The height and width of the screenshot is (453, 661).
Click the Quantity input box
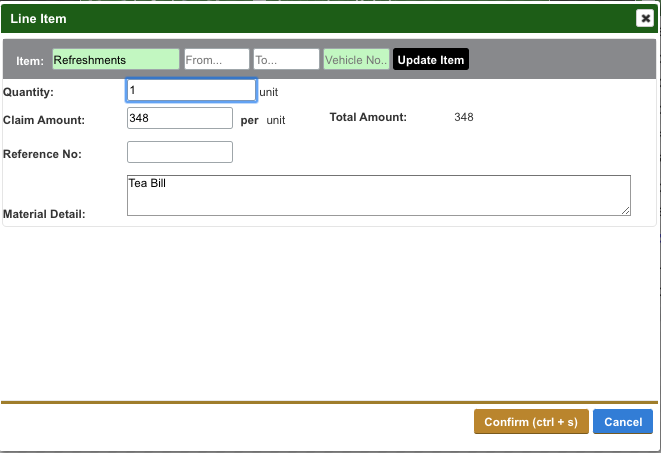click(x=191, y=91)
